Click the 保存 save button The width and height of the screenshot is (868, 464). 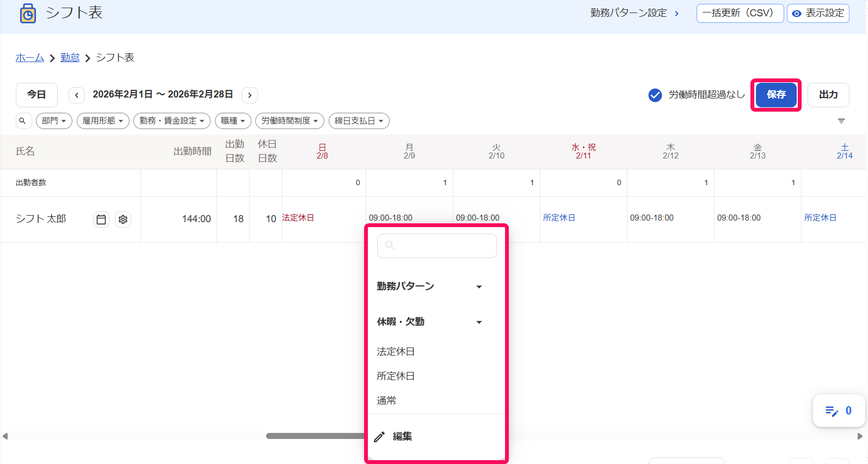[776, 95]
